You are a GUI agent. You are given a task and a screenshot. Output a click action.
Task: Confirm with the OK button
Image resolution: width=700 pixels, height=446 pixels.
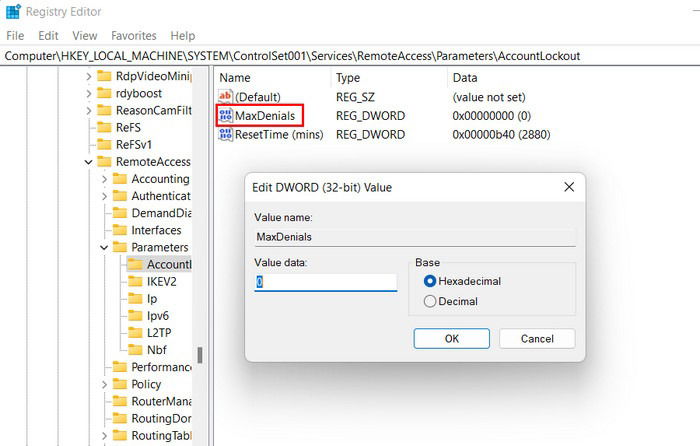451,338
